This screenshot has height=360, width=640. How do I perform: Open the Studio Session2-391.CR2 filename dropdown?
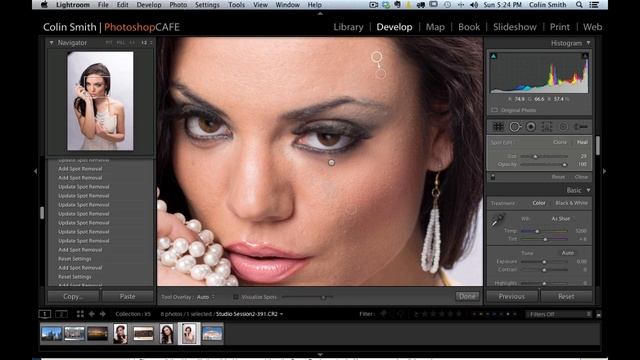(249, 314)
